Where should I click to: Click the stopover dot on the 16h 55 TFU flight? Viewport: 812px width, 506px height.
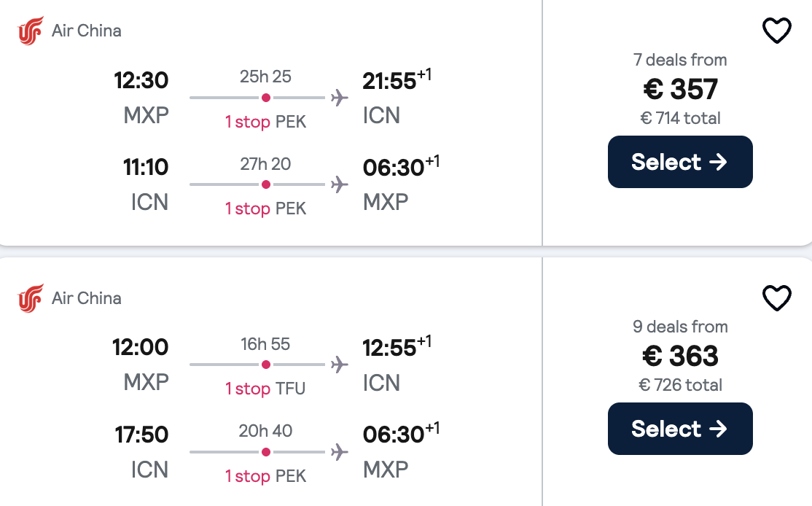click(x=266, y=363)
